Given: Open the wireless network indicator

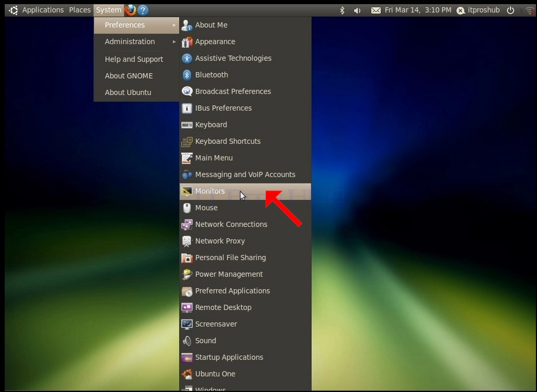Looking at the screenshot, I should coord(530,10).
